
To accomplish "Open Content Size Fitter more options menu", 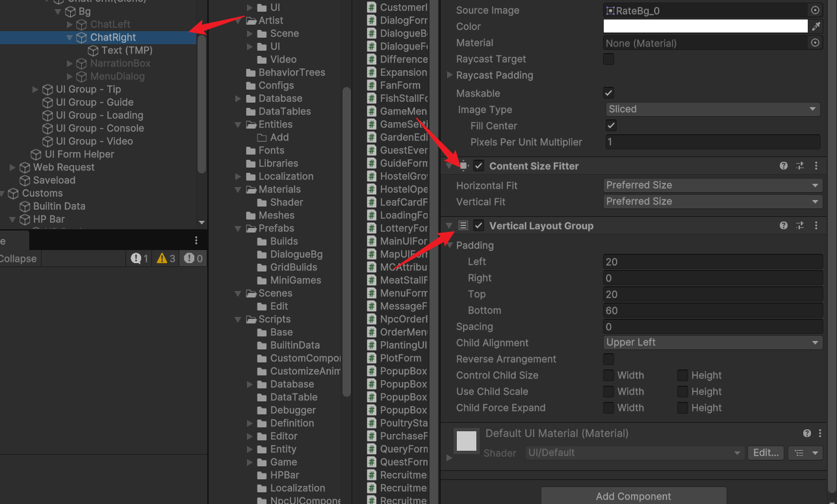I will coord(816,166).
